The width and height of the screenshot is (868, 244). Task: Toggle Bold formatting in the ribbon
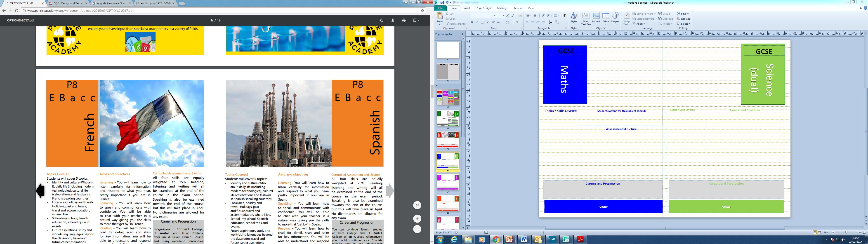point(472,22)
